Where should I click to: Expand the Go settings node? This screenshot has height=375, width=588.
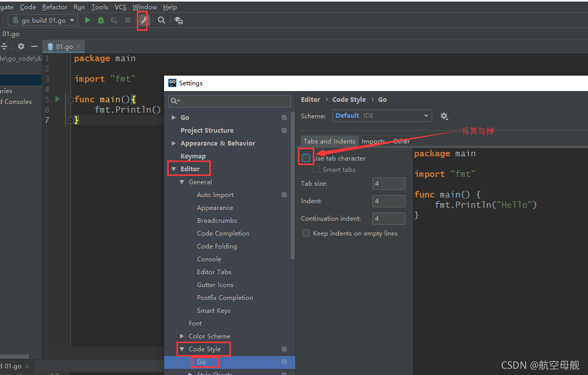tap(174, 117)
